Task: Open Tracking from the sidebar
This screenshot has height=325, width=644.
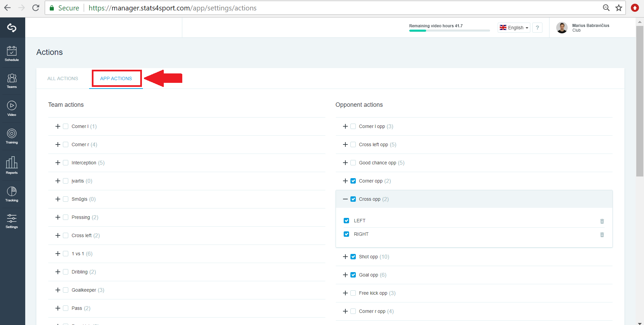Action: pyautogui.click(x=12, y=194)
